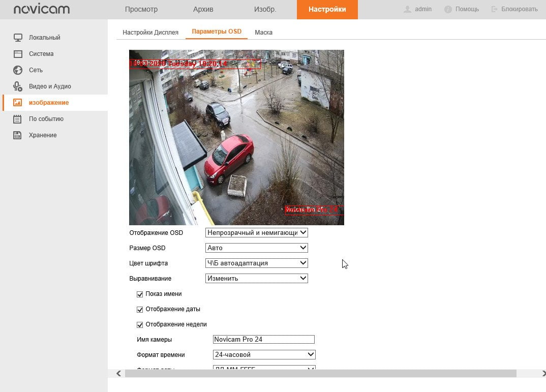
Task: Click the Сеть globe icon
Action: [18, 70]
